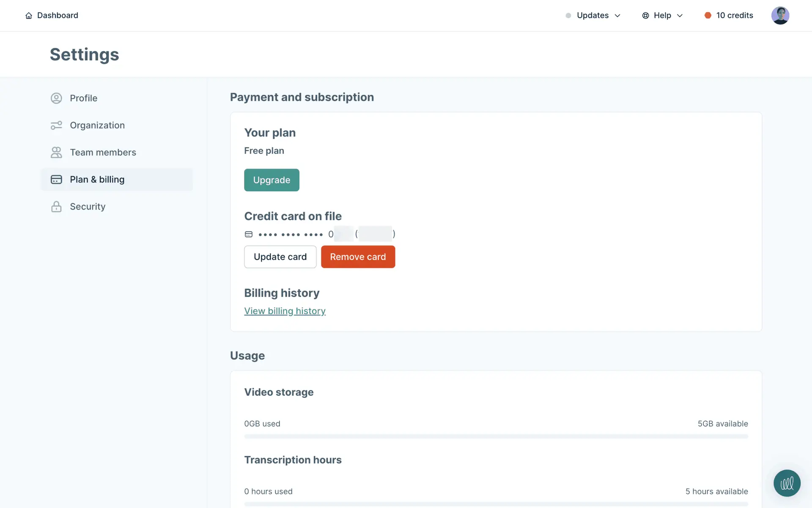Viewport: 812px width, 508px height.
Task: Click the 10 credits label
Action: [x=735, y=15]
